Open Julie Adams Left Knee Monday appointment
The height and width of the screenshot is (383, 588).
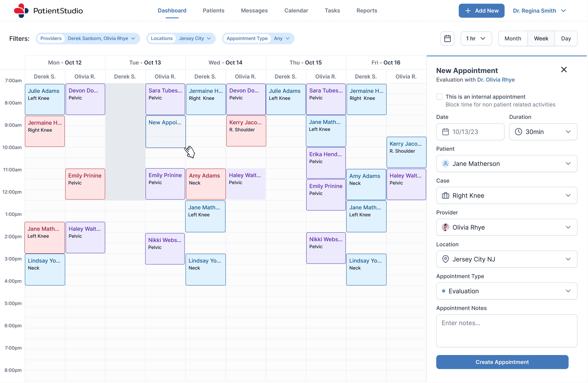pos(45,99)
